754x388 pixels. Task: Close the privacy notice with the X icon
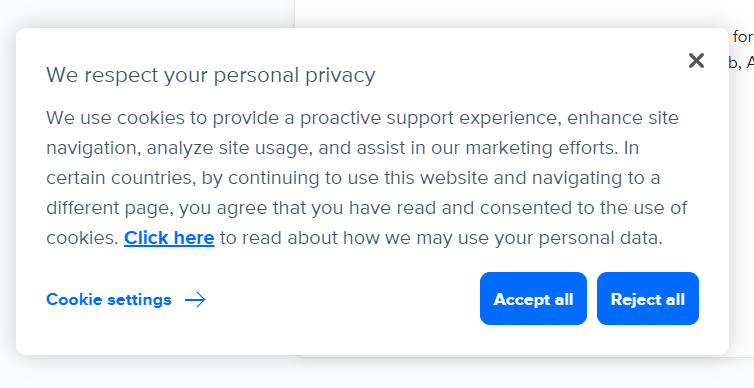696,61
